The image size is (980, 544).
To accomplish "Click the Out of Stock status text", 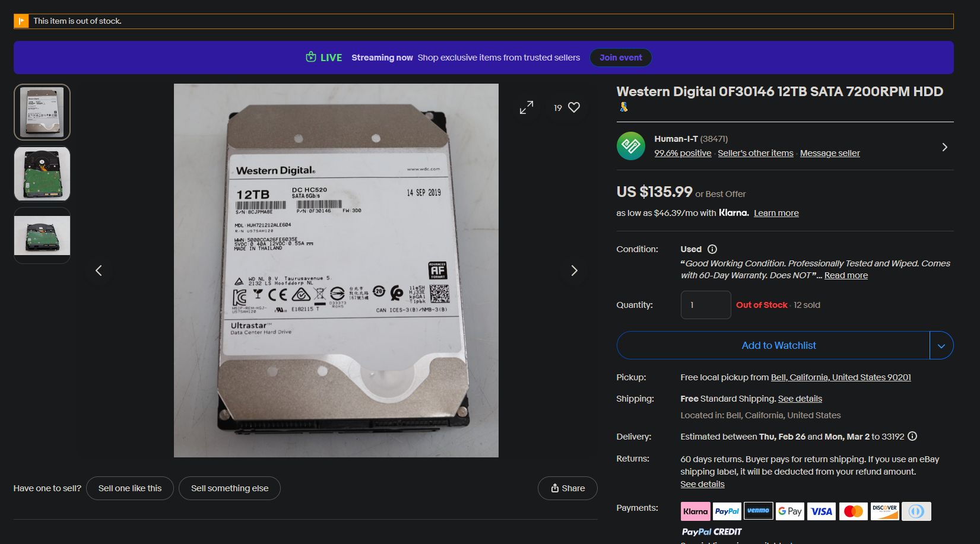I will pos(762,305).
